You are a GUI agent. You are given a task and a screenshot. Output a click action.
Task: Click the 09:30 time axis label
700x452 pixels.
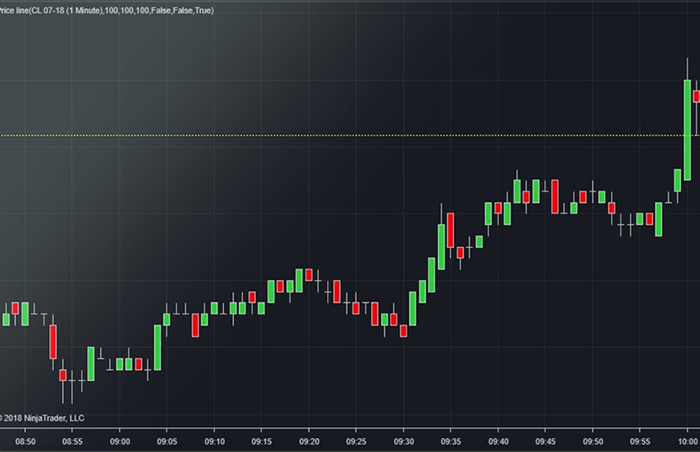point(404,441)
